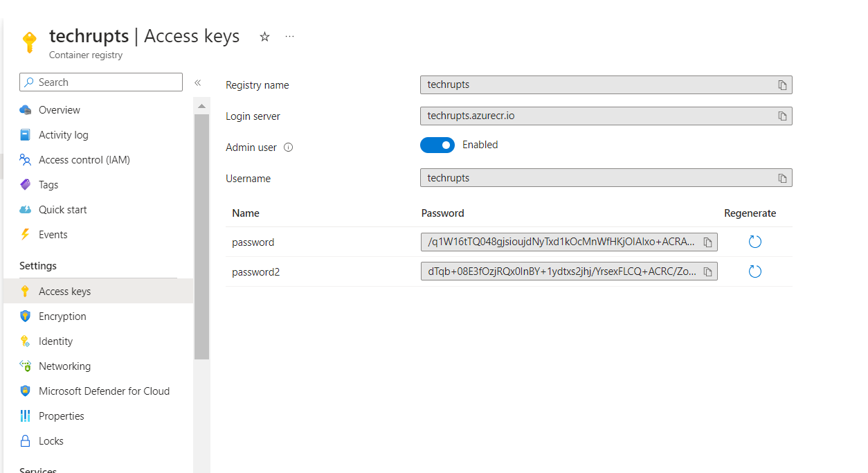
Task: Regenerate password2
Action: pos(754,271)
